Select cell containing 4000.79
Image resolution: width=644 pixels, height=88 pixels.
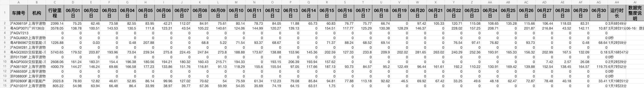pyautogui.click(x=55, y=67)
